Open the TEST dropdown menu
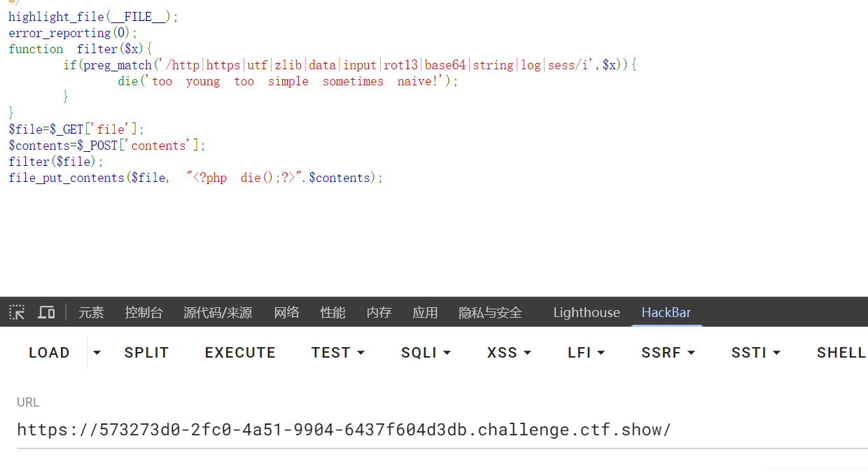This screenshot has width=868, height=471. coord(338,352)
